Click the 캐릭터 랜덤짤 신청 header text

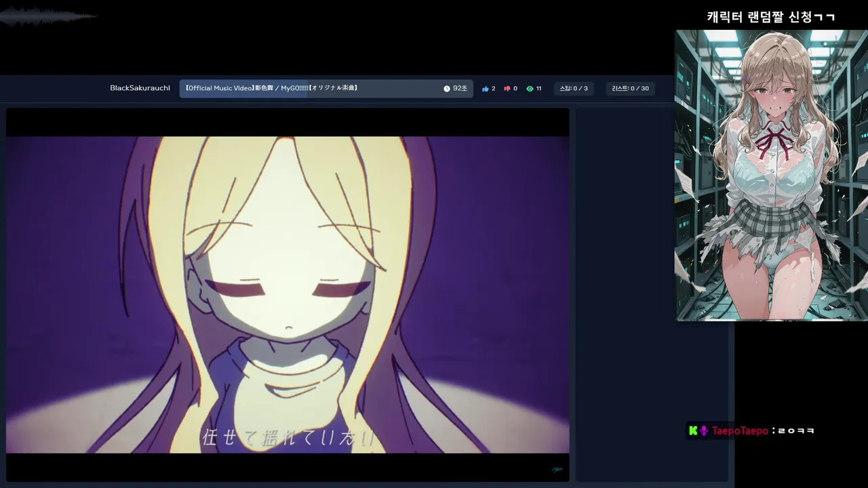tap(771, 17)
